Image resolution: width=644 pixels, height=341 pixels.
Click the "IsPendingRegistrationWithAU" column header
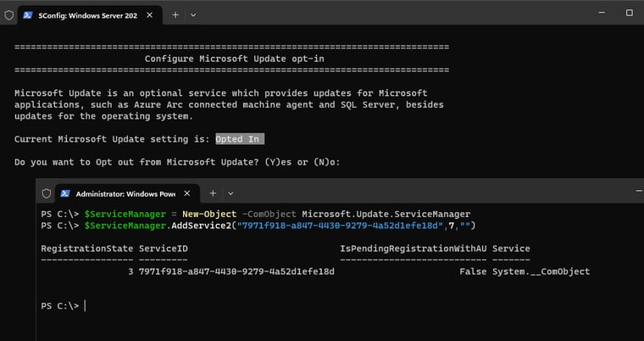(x=414, y=249)
